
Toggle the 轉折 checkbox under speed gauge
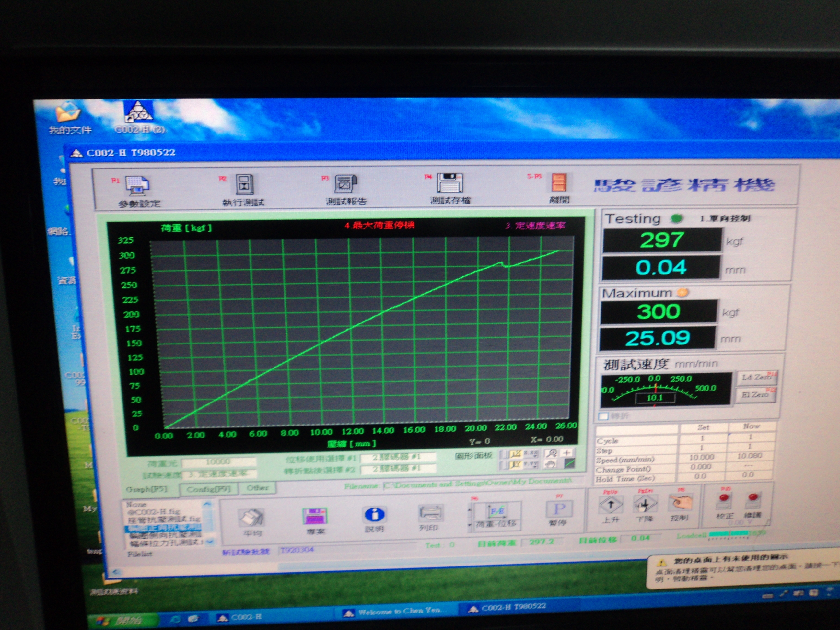(x=603, y=416)
